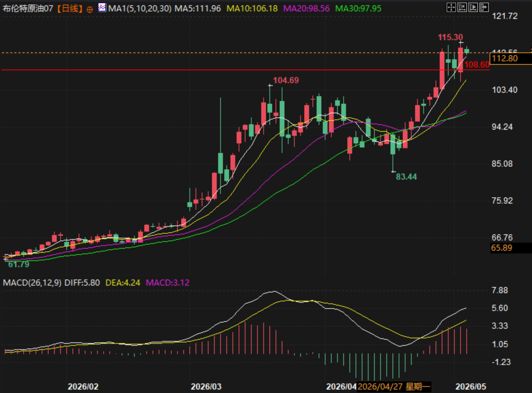Click the MA1(5,10,20,30) indicator settings label
This screenshot has width=532, height=393.
pos(140,9)
